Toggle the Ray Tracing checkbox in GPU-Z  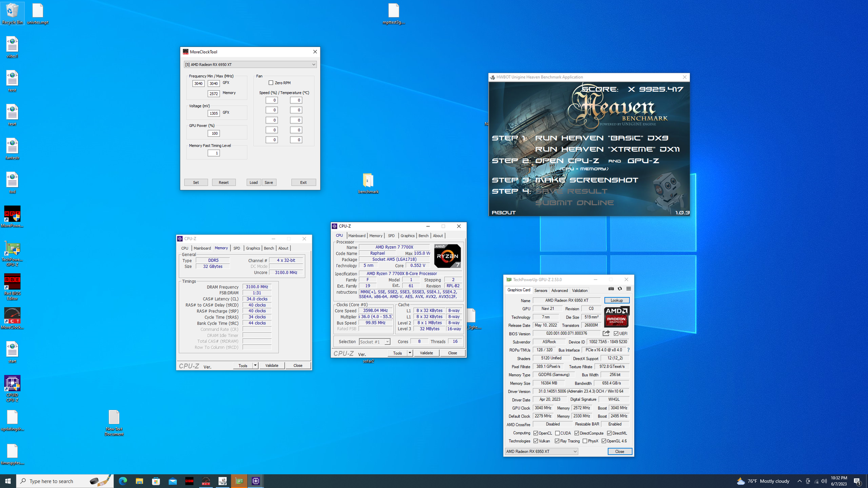pos(557,441)
